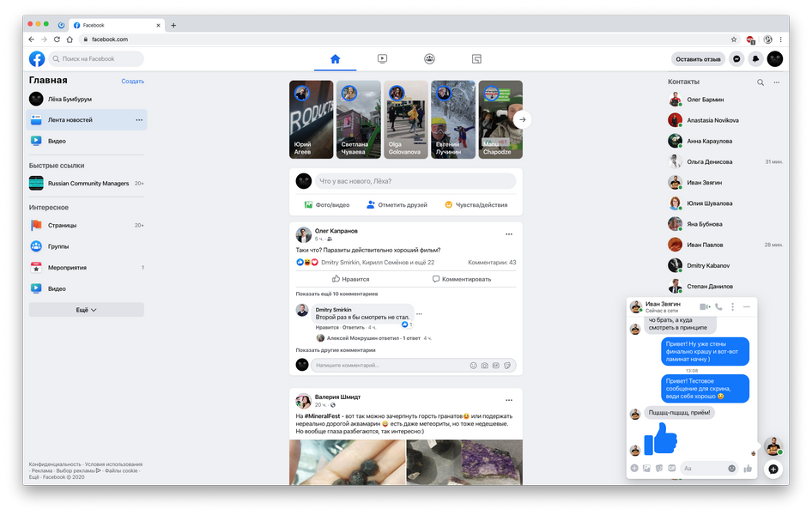Click the #MineralFest hashtag
This screenshot has width=812, height=515.
point(322,416)
